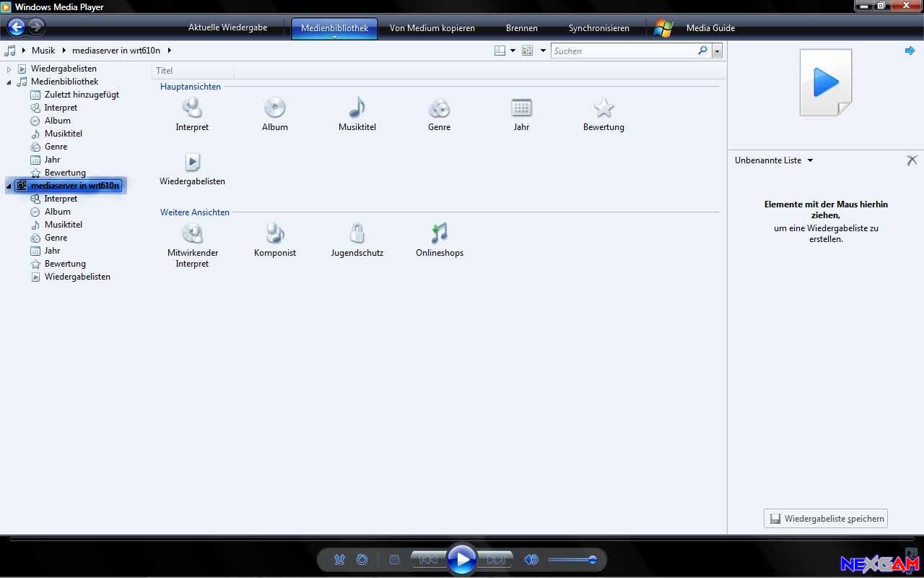Image resolution: width=924 pixels, height=578 pixels.
Task: Select Wiedergabelisten under mediaserver in wrt610n
Action: tap(77, 277)
